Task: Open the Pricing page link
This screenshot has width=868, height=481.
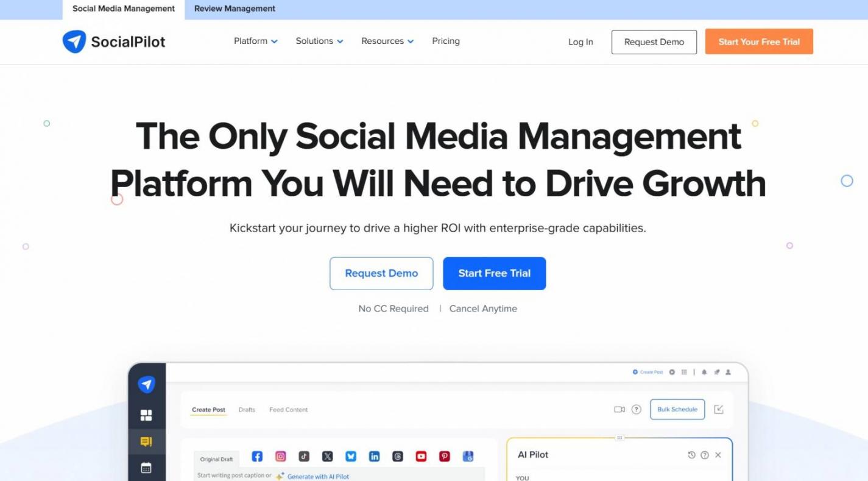Action: pos(446,41)
